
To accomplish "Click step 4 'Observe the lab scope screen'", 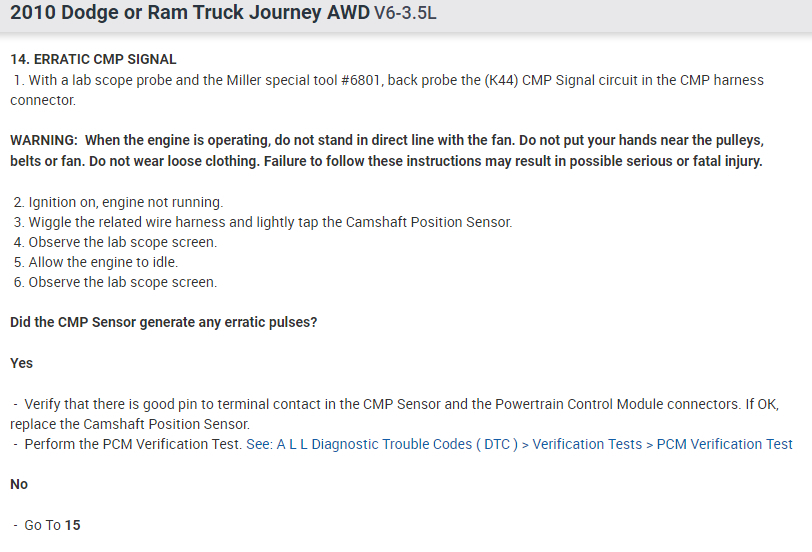I will [x=117, y=242].
